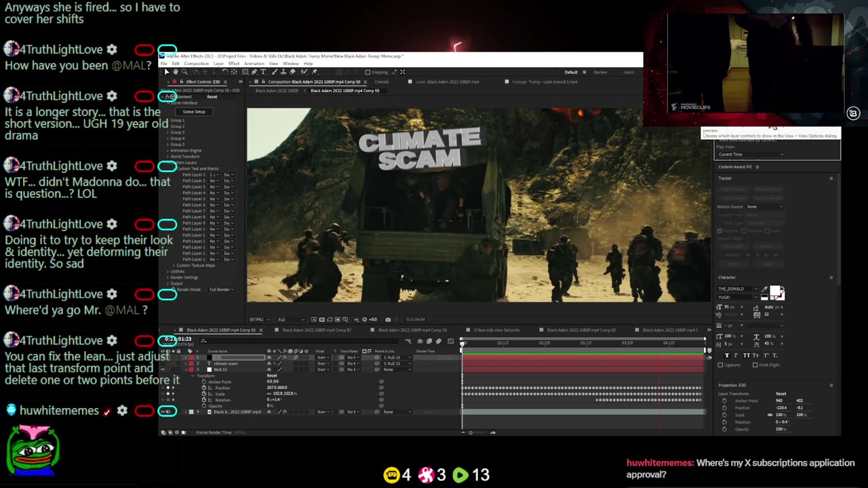868x488 pixels.
Task: Toggle Anchor Point stopwatch in Properties panel
Action: 724,401
